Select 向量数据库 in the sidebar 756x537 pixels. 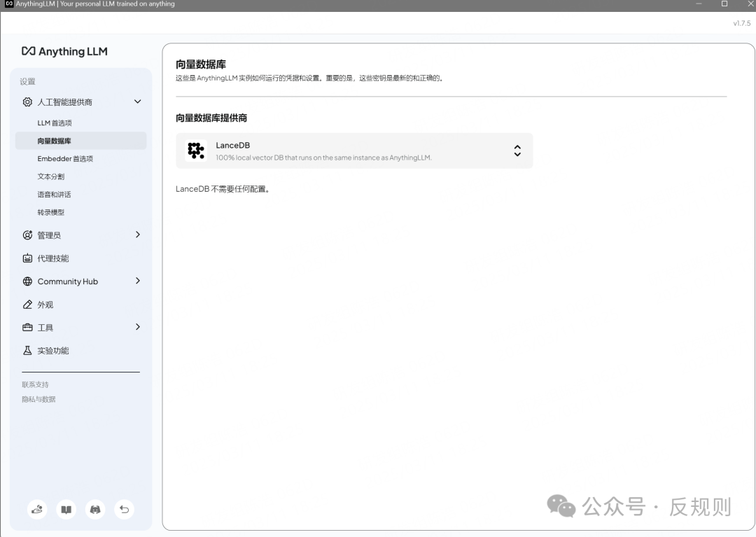(80, 141)
